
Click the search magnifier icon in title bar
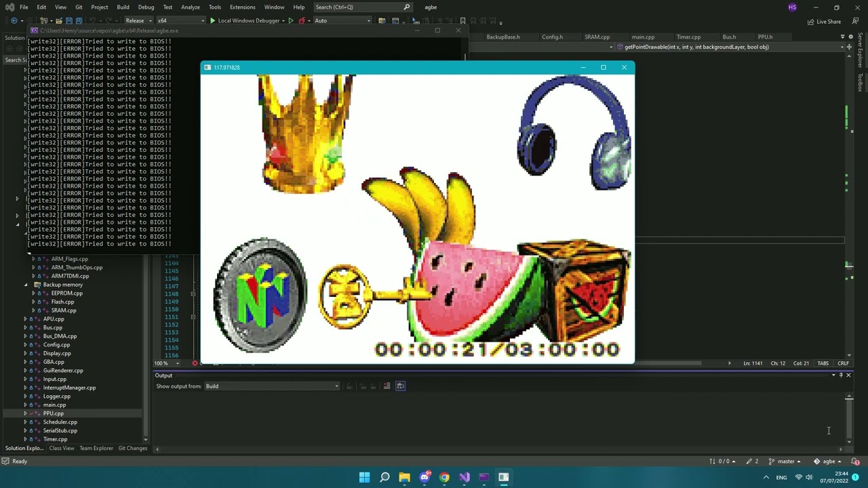click(407, 7)
